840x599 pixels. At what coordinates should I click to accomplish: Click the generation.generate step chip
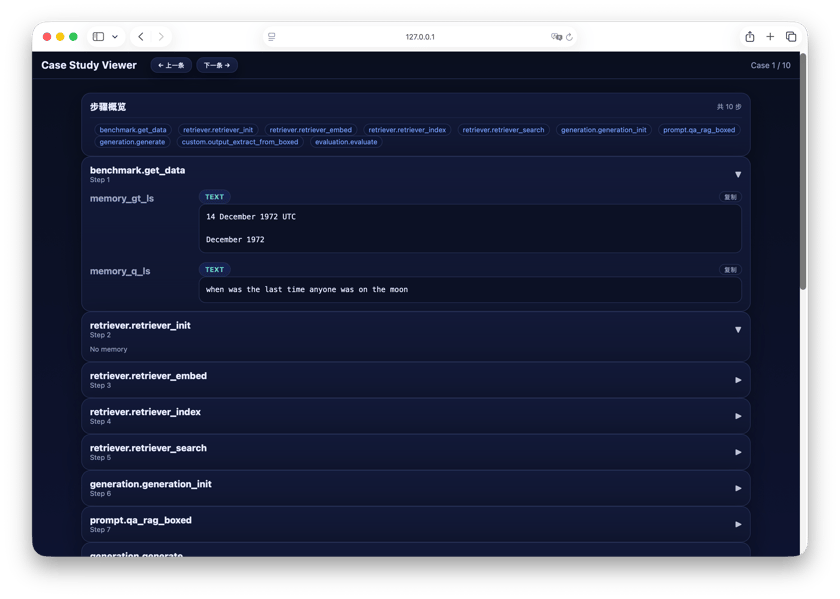pyautogui.click(x=132, y=142)
